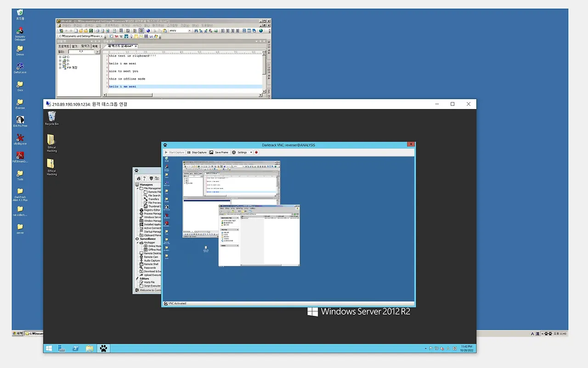Select Transfers in the File Management tree
The width and height of the screenshot is (588, 368).
tap(151, 199)
